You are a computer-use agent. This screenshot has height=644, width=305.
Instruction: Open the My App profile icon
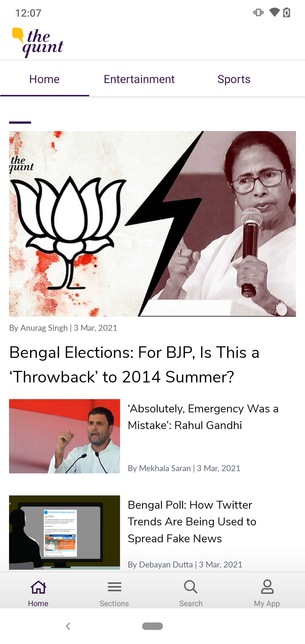click(x=267, y=587)
